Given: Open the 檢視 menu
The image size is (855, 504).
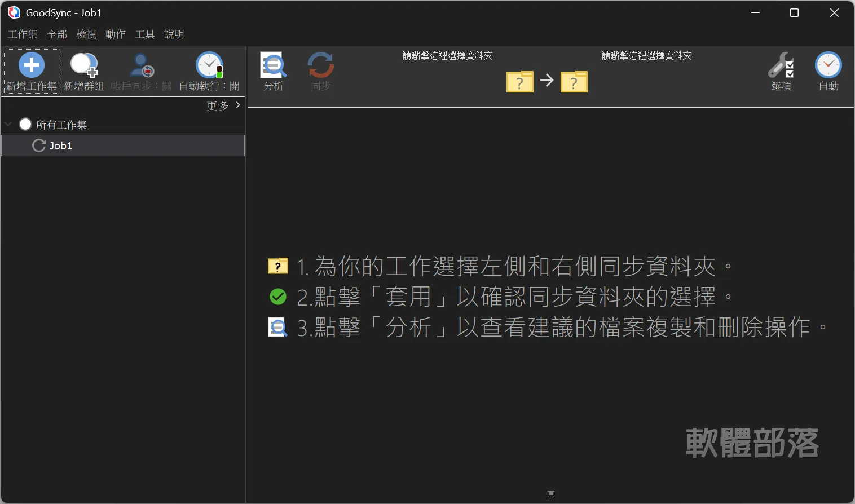Looking at the screenshot, I should [x=86, y=34].
